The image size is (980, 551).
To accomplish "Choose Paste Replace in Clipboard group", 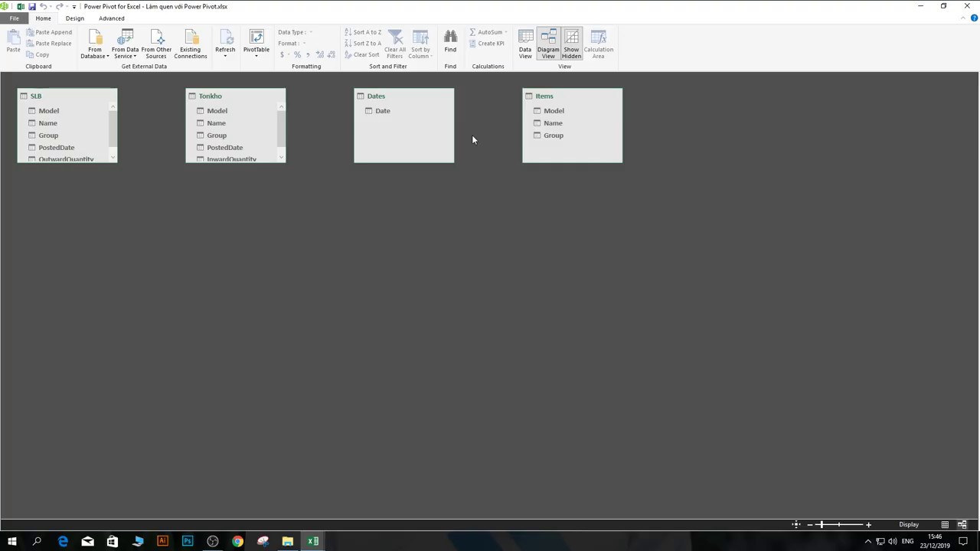I will [49, 44].
